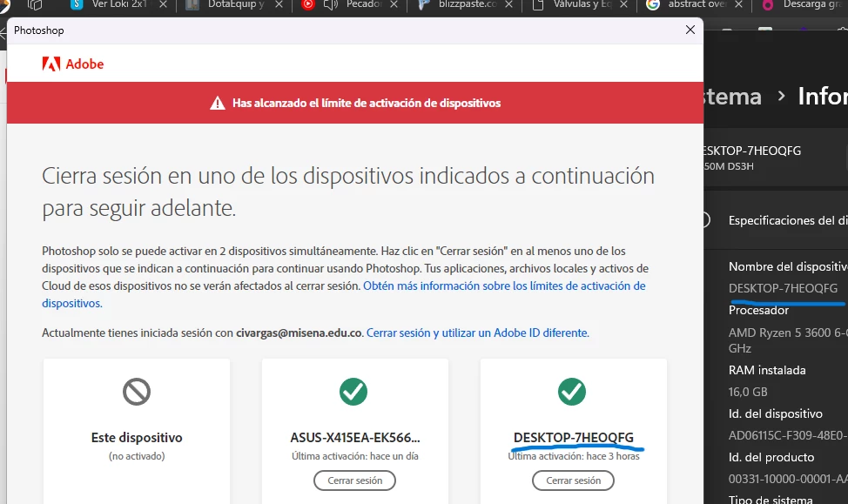Click 'Última activación: hace 3 horas' text
Screen dimensions: 848x504
pyautogui.click(x=573, y=456)
